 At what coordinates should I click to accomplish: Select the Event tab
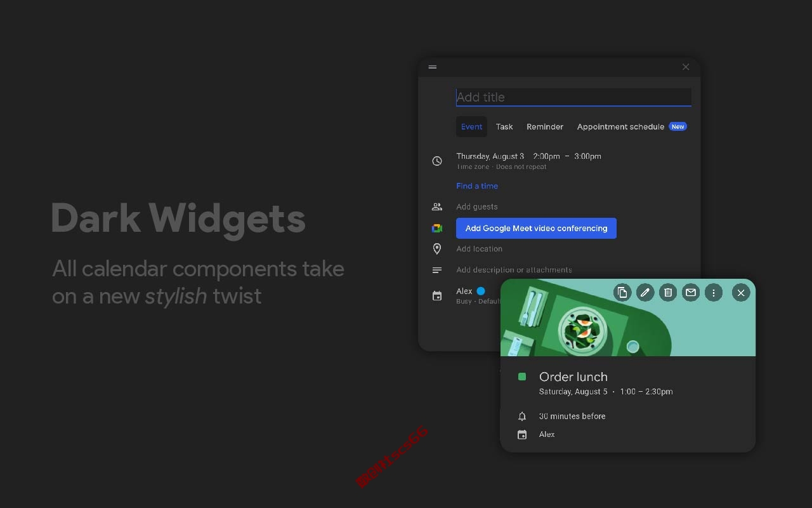[471, 126]
